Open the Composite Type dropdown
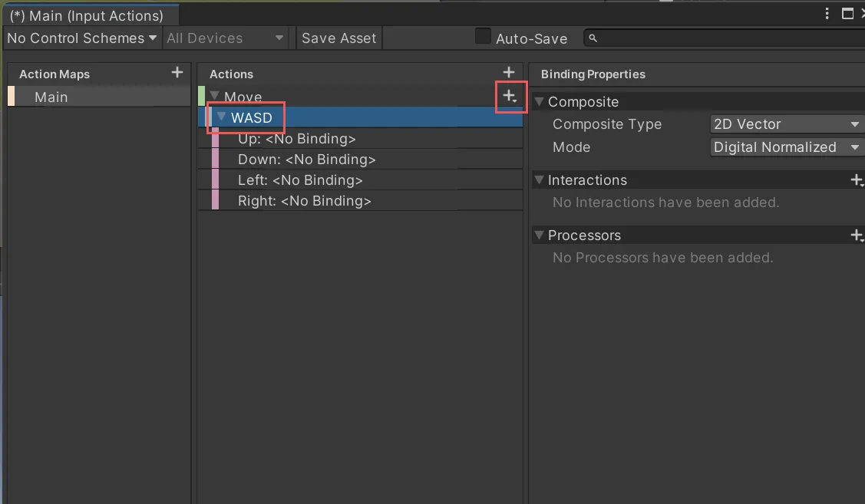This screenshot has width=865, height=504. (x=786, y=124)
